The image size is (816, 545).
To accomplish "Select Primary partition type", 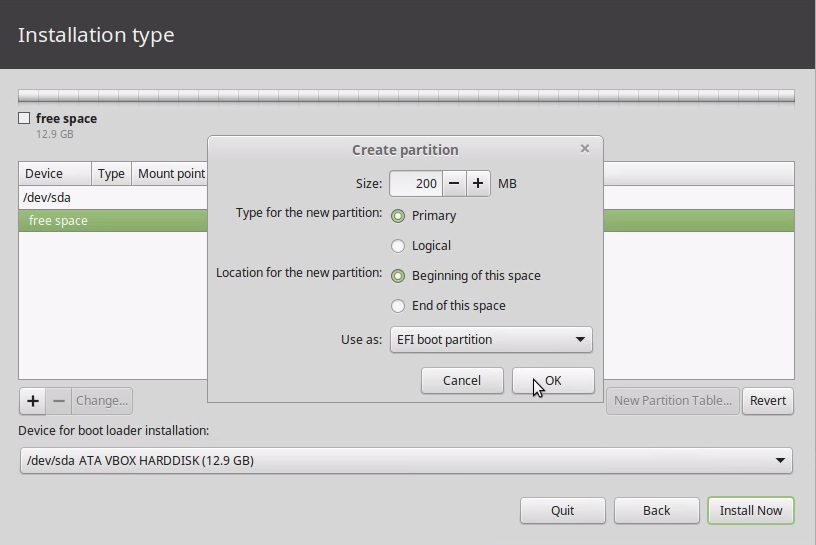I will 398,216.
